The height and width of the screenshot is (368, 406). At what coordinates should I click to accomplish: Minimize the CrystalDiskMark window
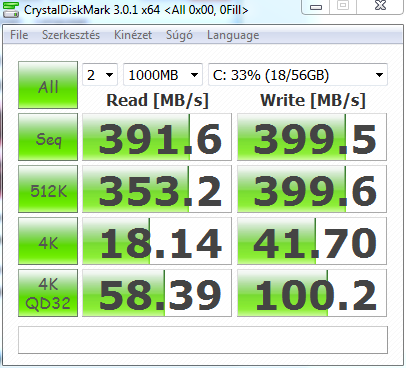pos(316,7)
